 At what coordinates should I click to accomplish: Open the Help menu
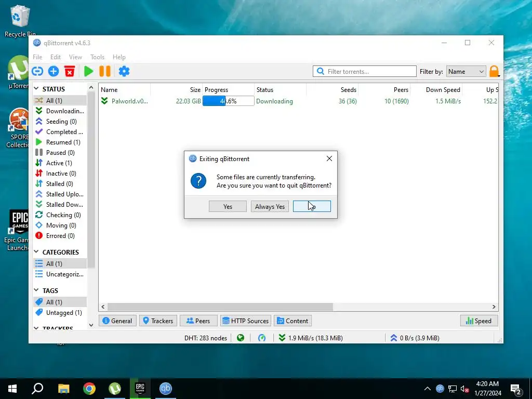point(119,57)
